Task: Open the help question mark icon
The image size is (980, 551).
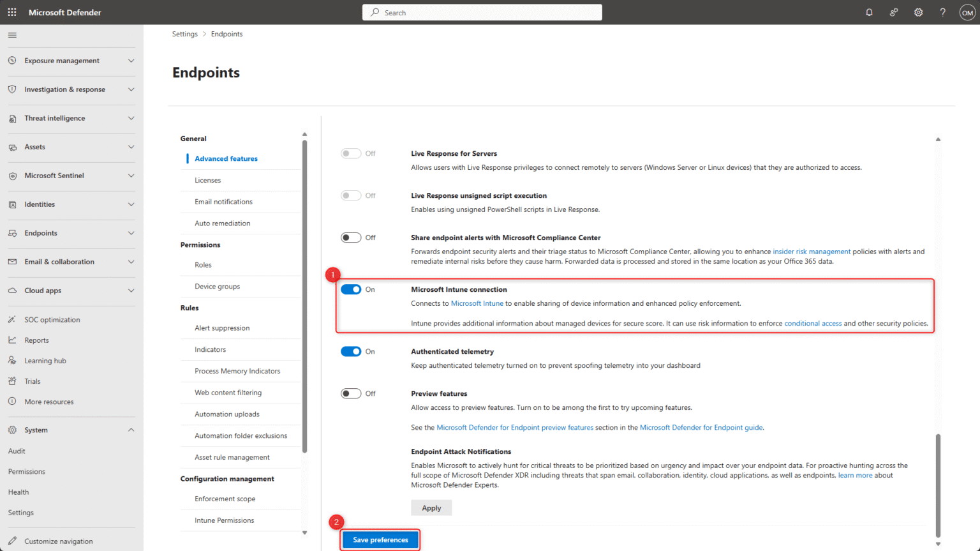Action: point(942,12)
